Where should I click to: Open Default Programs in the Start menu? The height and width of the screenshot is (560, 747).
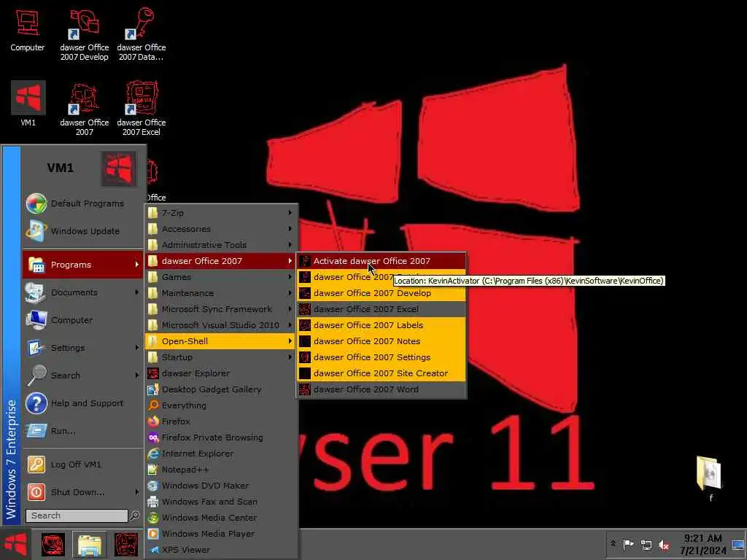82,203
